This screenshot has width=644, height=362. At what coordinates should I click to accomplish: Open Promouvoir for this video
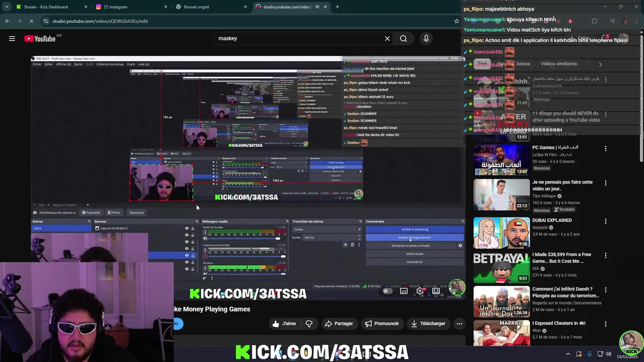click(x=382, y=324)
